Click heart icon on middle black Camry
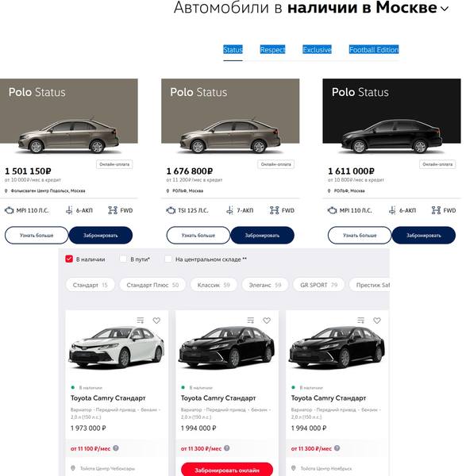 coord(267,321)
